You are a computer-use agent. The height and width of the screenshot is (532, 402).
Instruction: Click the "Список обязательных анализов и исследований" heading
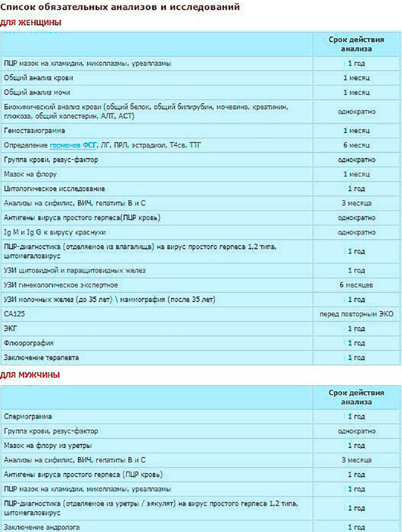pyautogui.click(x=119, y=7)
